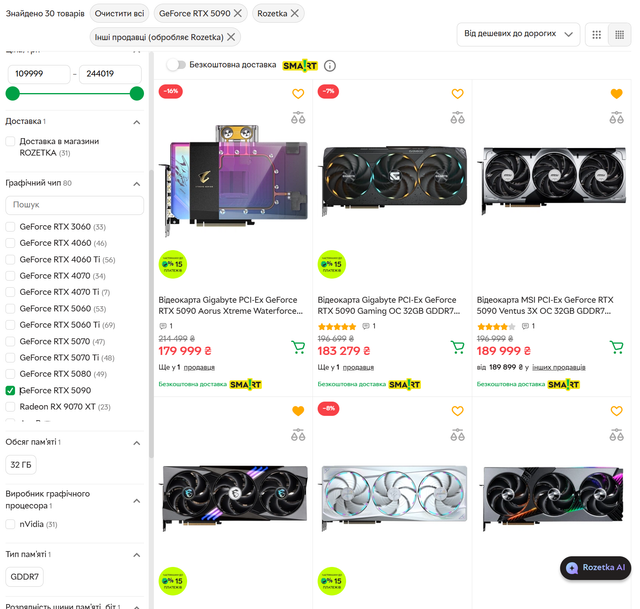Remove the Інші продавці filter chip

pyautogui.click(x=231, y=37)
